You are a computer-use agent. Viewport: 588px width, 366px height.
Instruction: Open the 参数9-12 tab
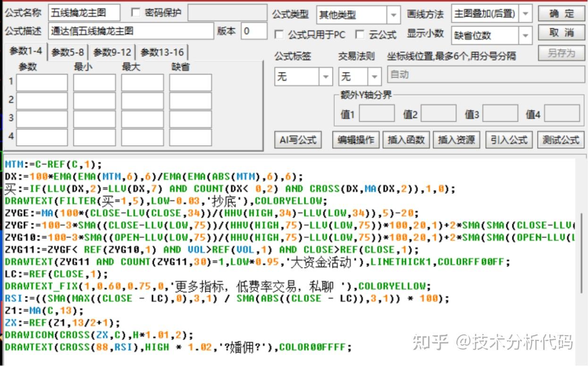[x=112, y=52]
